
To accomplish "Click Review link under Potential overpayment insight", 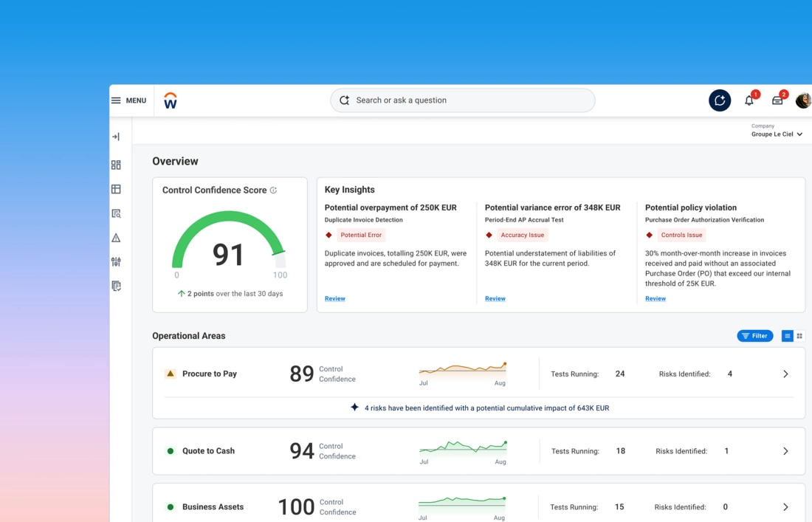I will click(335, 299).
